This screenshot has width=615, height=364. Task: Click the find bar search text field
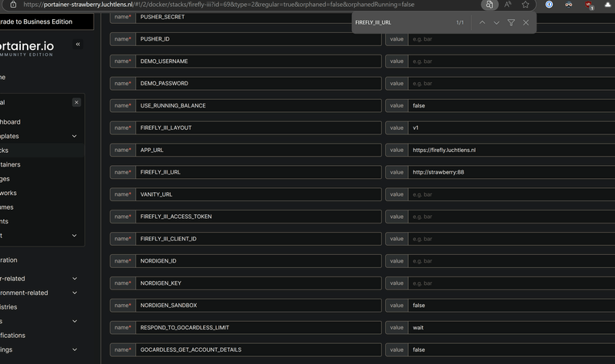[x=402, y=23]
